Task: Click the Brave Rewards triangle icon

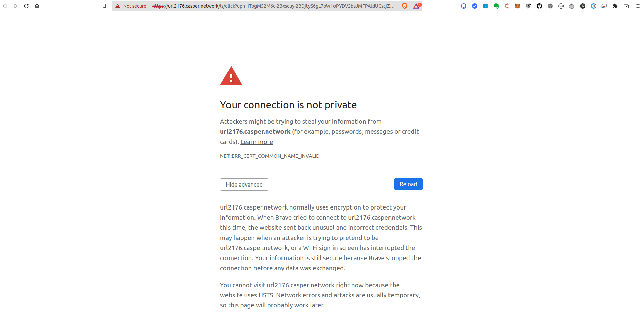Action: tap(416, 6)
